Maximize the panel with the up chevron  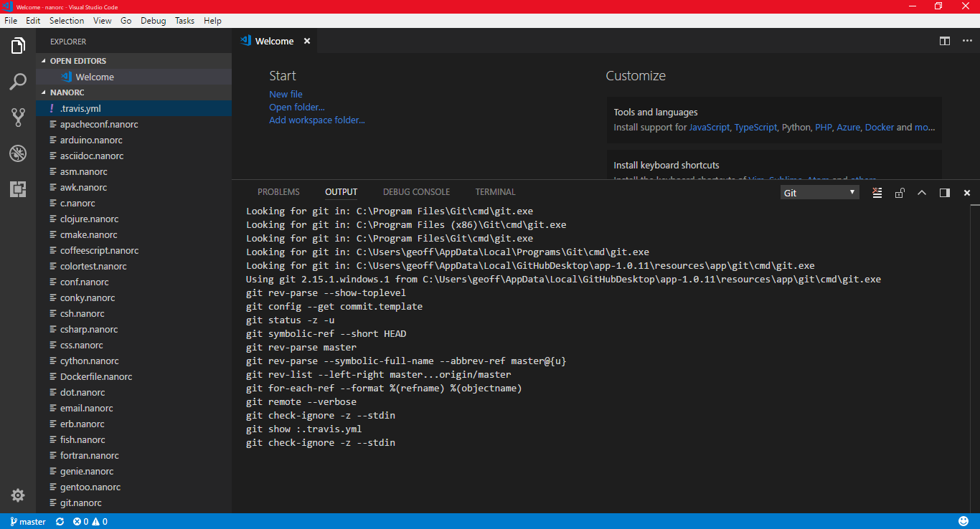922,193
